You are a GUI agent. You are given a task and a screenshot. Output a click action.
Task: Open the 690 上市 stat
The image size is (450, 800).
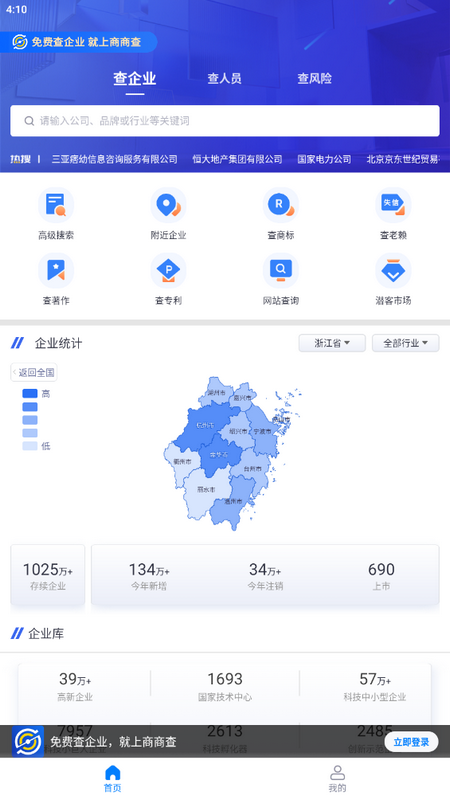pyautogui.click(x=381, y=576)
